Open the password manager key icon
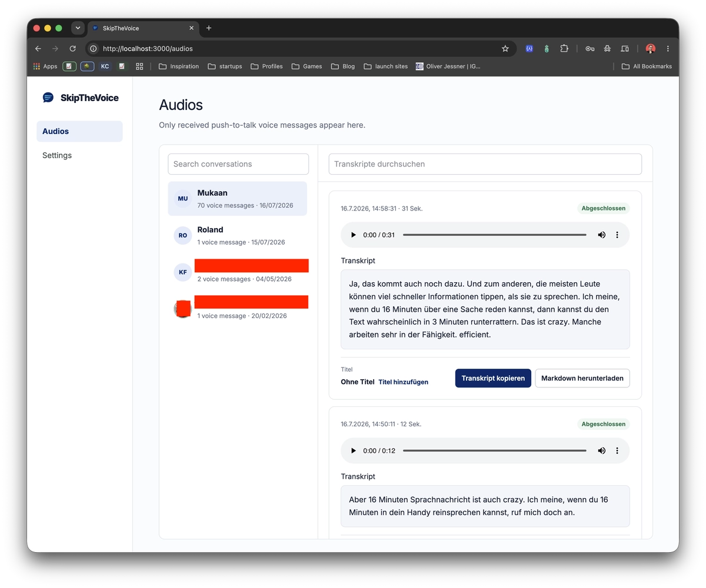Screen dimensions: 706x588 (590, 49)
